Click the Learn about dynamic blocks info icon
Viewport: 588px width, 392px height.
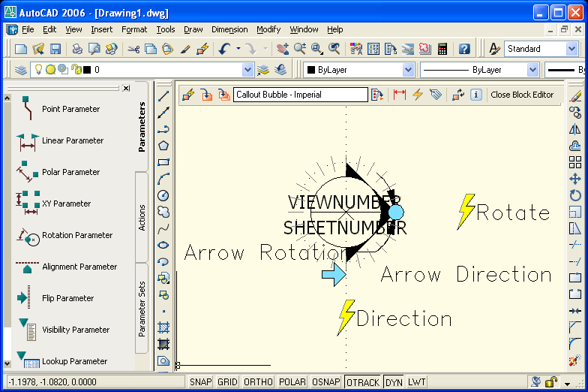[x=476, y=95]
